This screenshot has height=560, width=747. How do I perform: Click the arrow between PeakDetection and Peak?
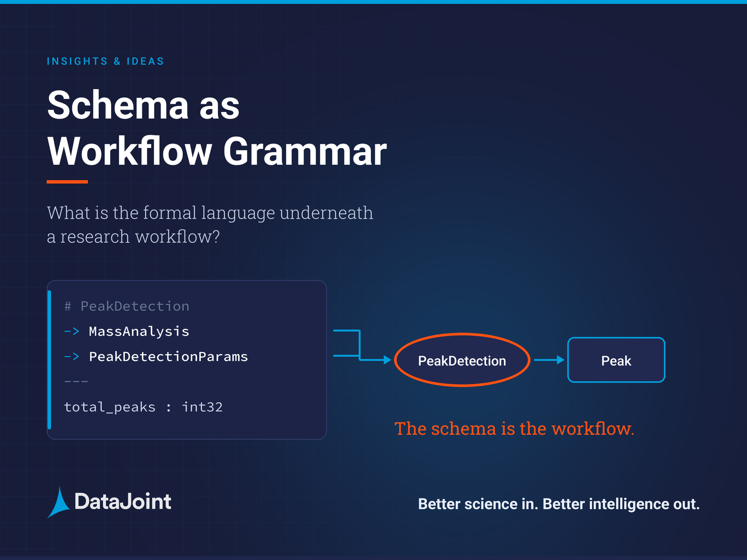coord(549,360)
